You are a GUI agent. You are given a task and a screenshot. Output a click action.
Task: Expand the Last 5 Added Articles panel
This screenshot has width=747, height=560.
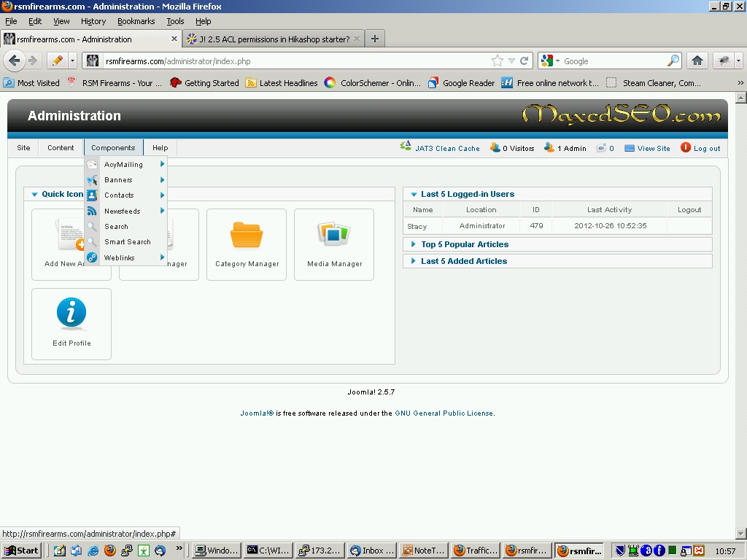point(414,261)
